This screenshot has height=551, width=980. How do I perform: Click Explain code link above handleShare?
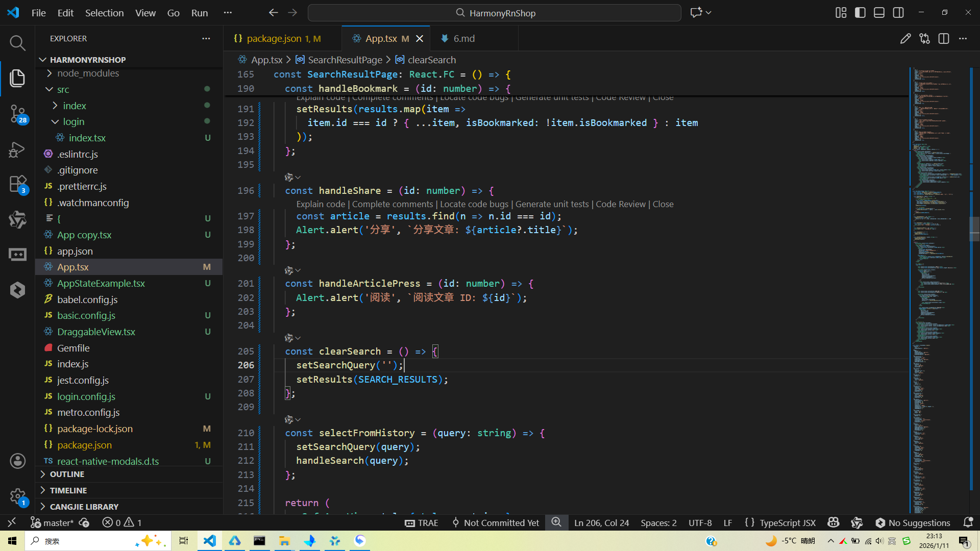321,204
